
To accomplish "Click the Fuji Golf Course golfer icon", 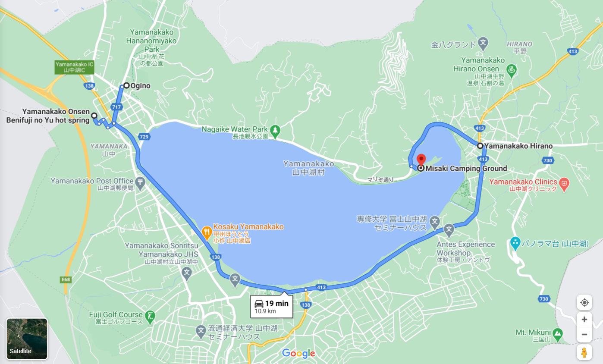I will coord(150,315).
